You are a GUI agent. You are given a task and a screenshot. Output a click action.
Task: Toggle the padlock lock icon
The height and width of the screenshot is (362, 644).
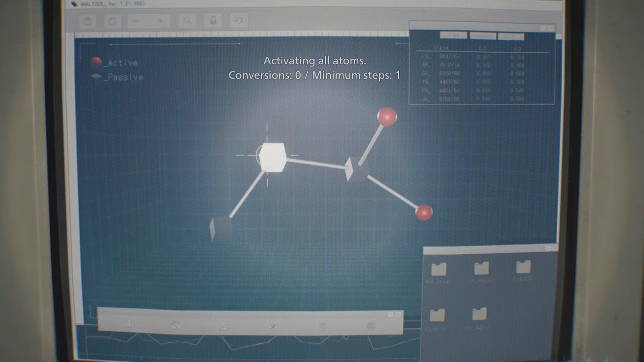point(213,21)
